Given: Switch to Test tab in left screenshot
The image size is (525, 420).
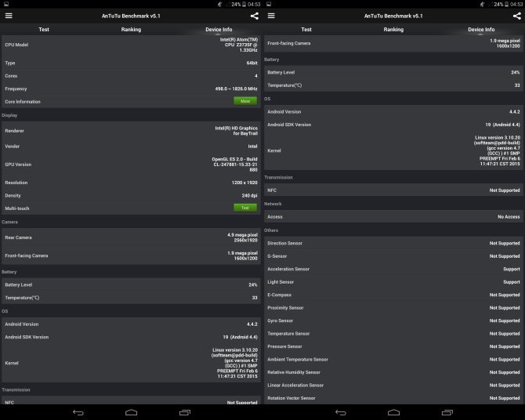Looking at the screenshot, I should [44, 30].
